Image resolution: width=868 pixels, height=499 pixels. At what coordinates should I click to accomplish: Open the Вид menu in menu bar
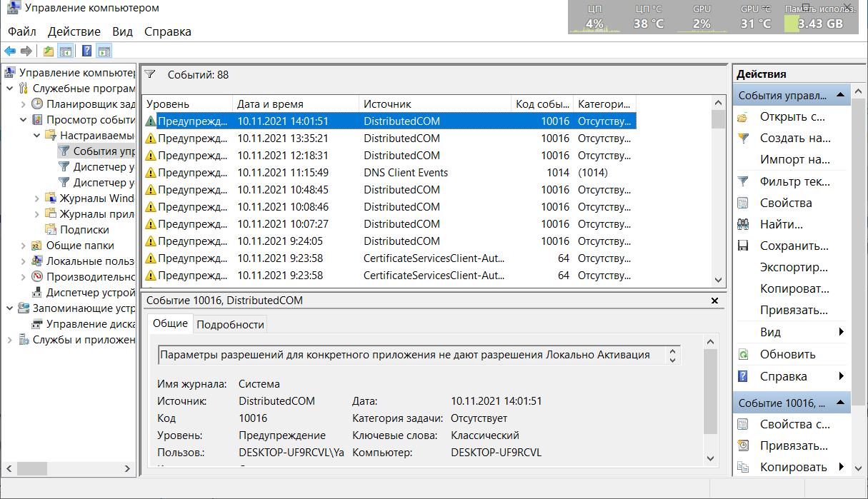(x=122, y=31)
